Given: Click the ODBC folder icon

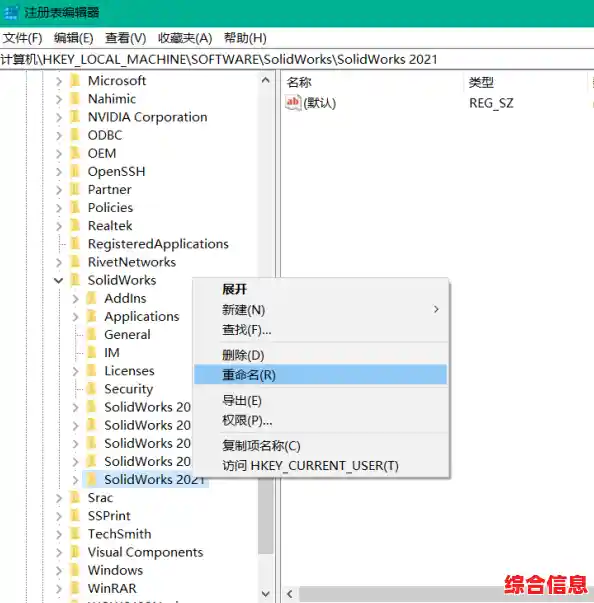Looking at the screenshot, I should tap(75, 135).
